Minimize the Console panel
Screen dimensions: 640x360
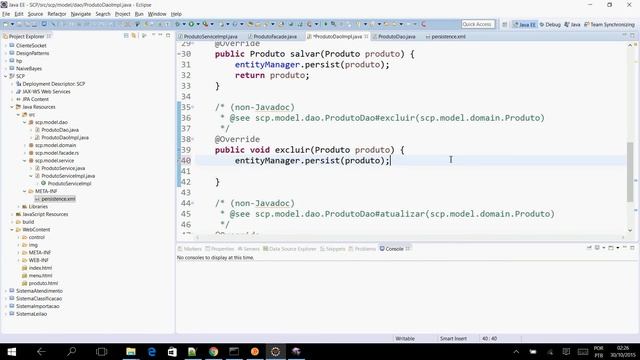[625, 248]
